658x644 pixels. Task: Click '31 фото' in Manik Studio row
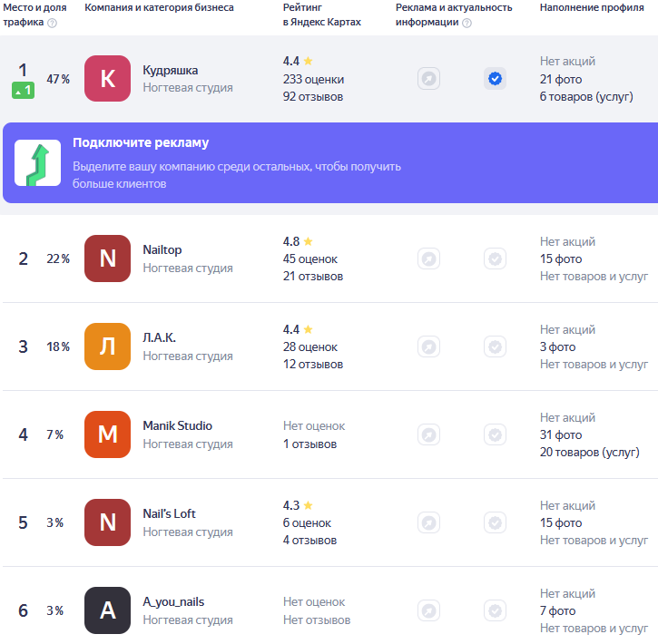tap(561, 435)
